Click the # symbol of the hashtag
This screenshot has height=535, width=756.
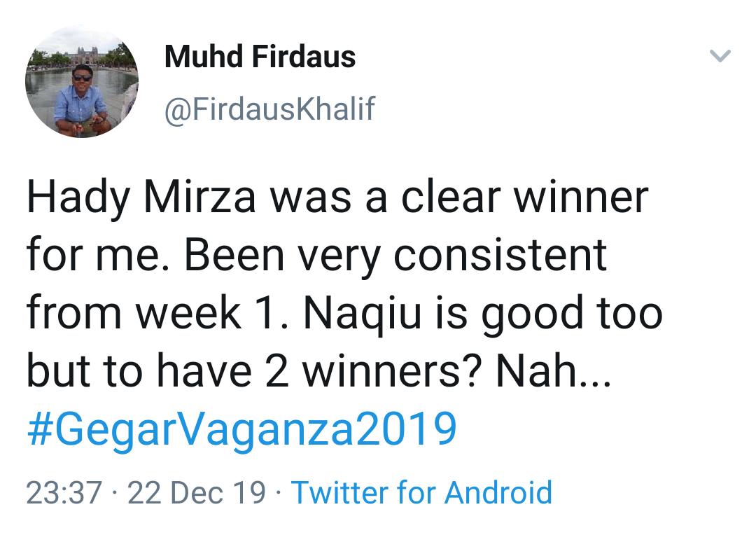41,428
